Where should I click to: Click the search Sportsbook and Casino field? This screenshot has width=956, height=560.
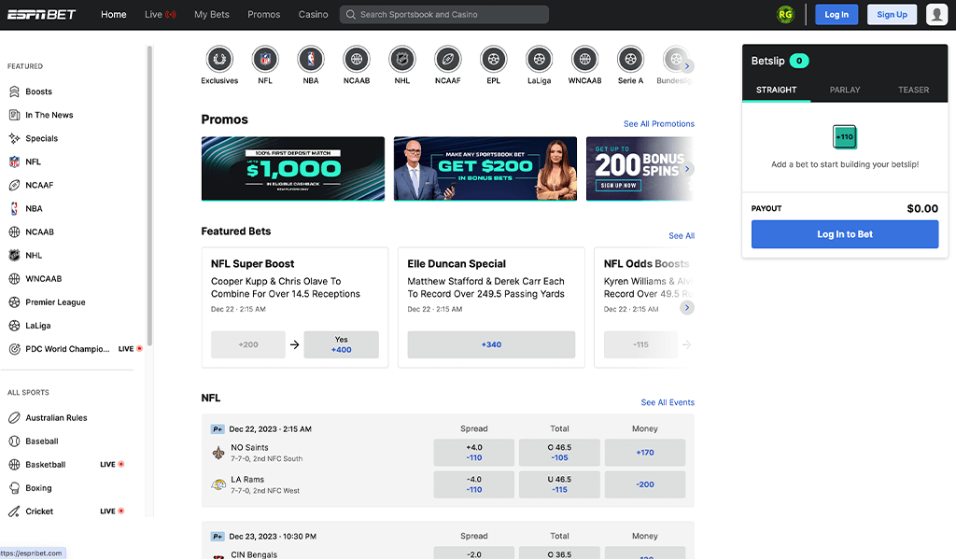tap(443, 15)
